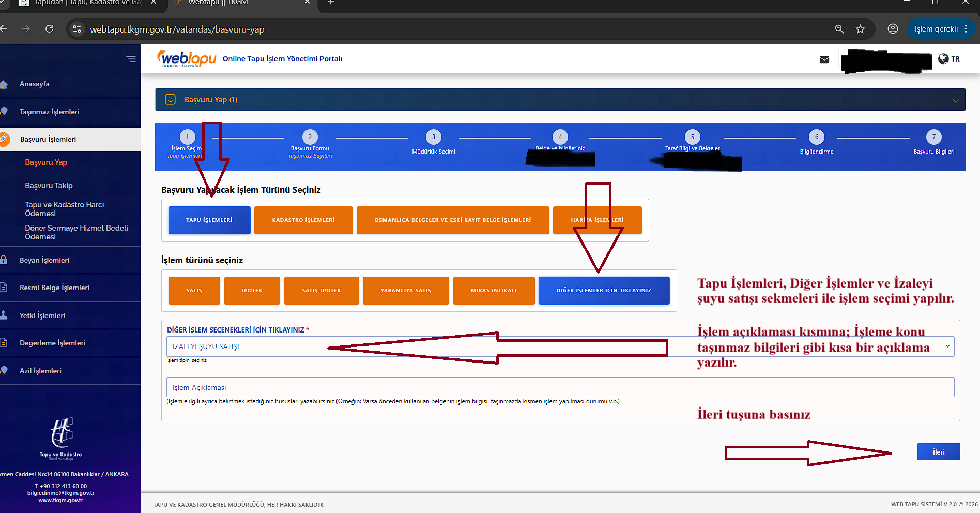Click the Başvuru Yap (1) panel title
The image size is (980, 513).
(211, 100)
